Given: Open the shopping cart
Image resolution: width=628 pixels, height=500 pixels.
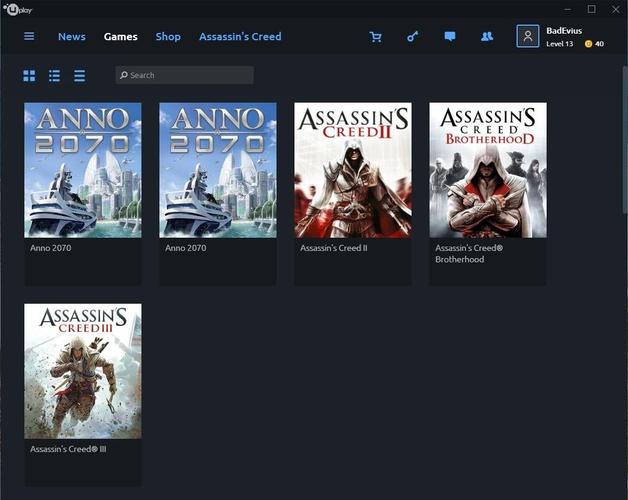Looking at the screenshot, I should click(x=375, y=37).
